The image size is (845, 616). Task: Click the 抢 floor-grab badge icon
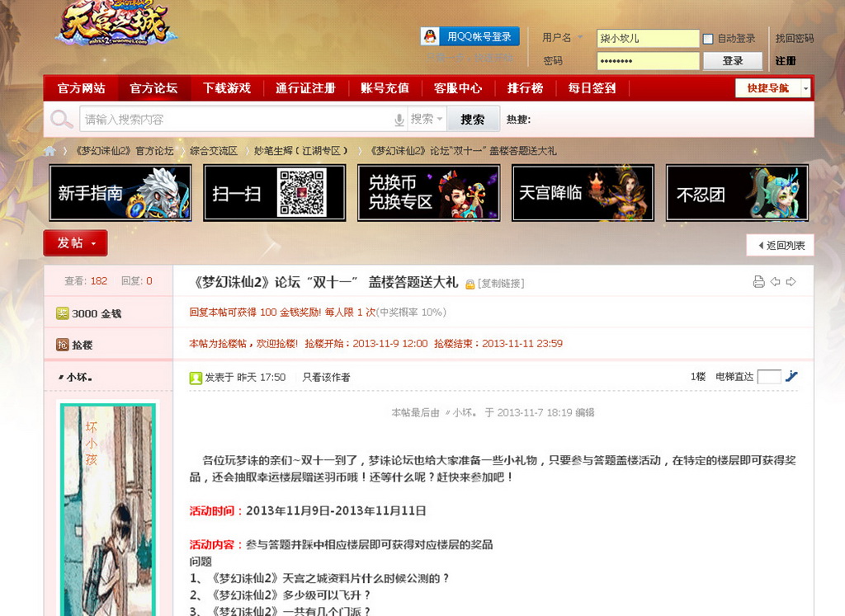click(x=63, y=345)
